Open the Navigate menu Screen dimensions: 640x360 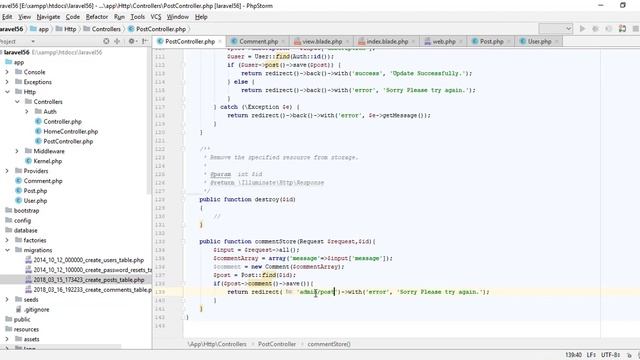pyautogui.click(x=48, y=17)
